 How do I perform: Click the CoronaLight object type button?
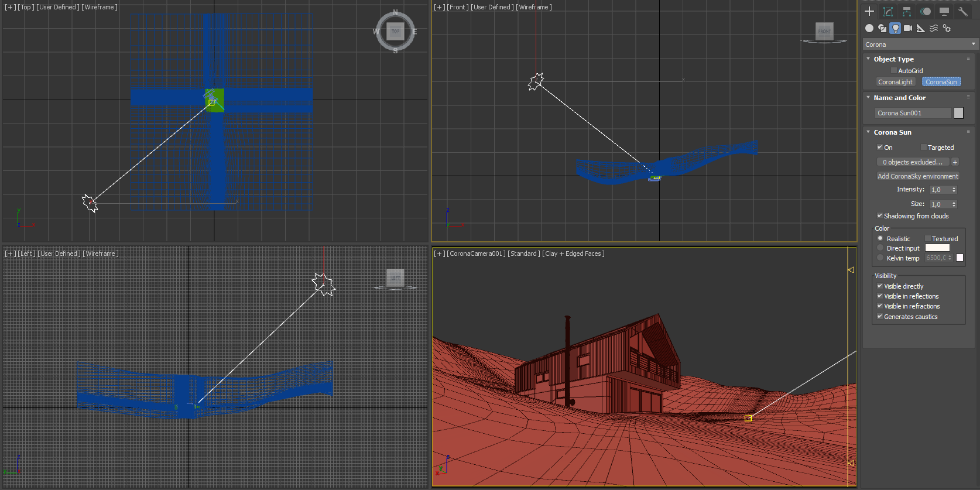pyautogui.click(x=895, y=82)
